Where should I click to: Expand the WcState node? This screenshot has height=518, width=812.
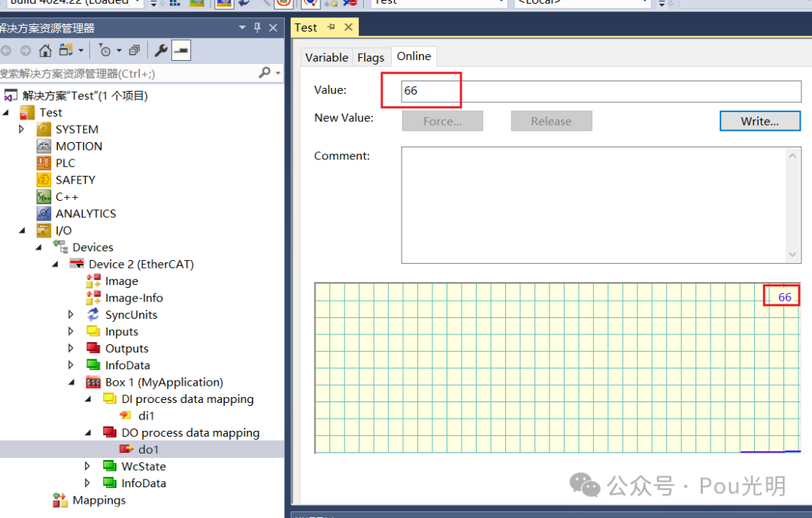(87, 466)
